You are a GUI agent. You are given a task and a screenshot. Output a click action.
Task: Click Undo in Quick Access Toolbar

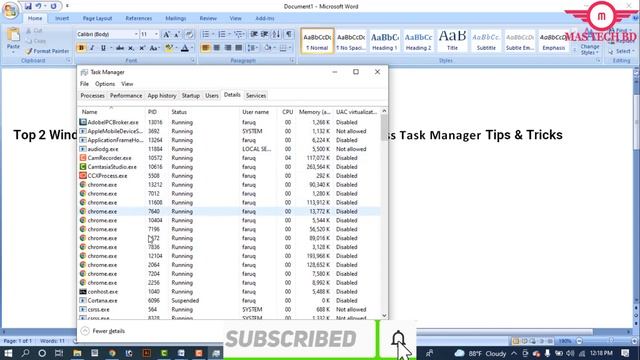pos(38,6)
